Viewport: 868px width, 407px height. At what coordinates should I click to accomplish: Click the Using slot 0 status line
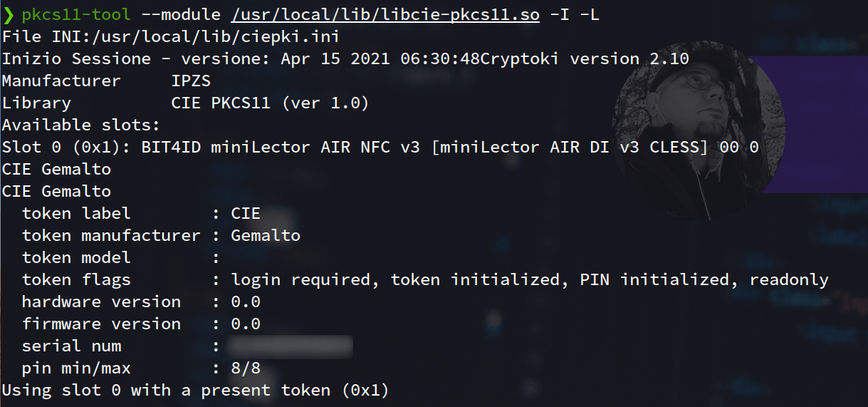click(x=196, y=391)
